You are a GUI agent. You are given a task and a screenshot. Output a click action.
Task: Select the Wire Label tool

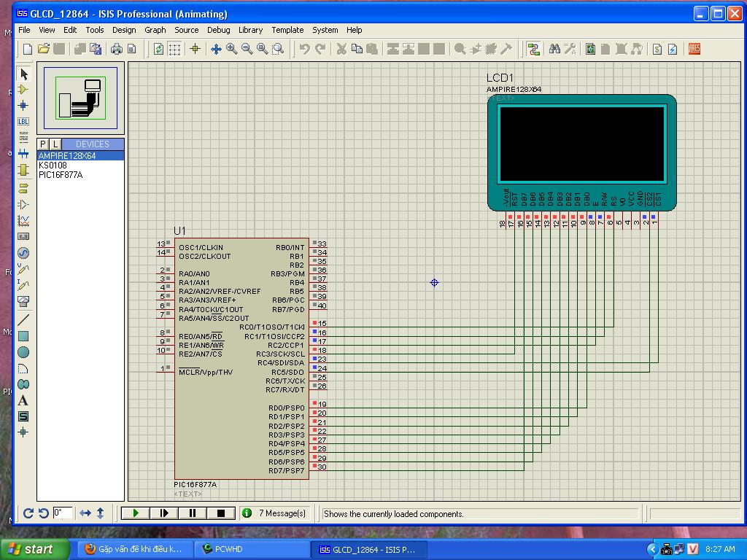click(x=23, y=121)
